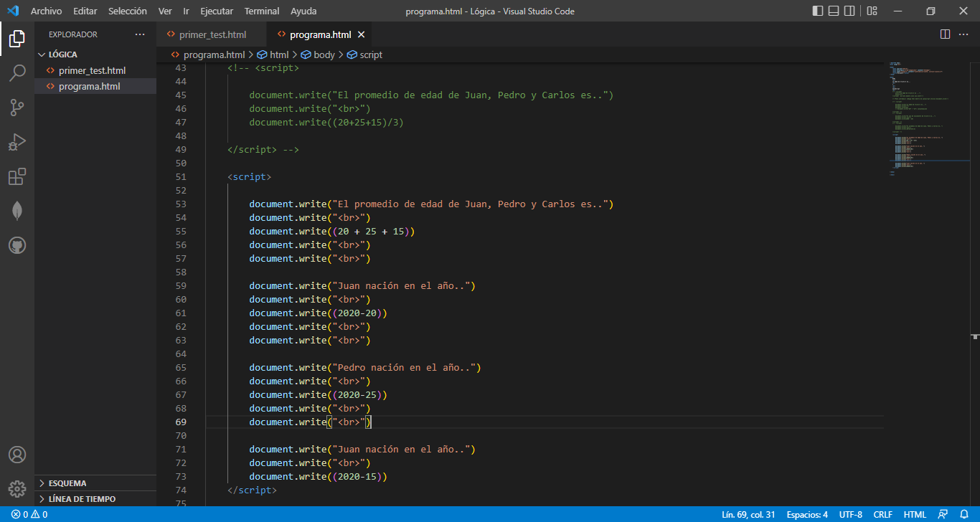Image resolution: width=980 pixels, height=522 pixels.
Task: Open the Run and Debug view
Action: (x=17, y=142)
